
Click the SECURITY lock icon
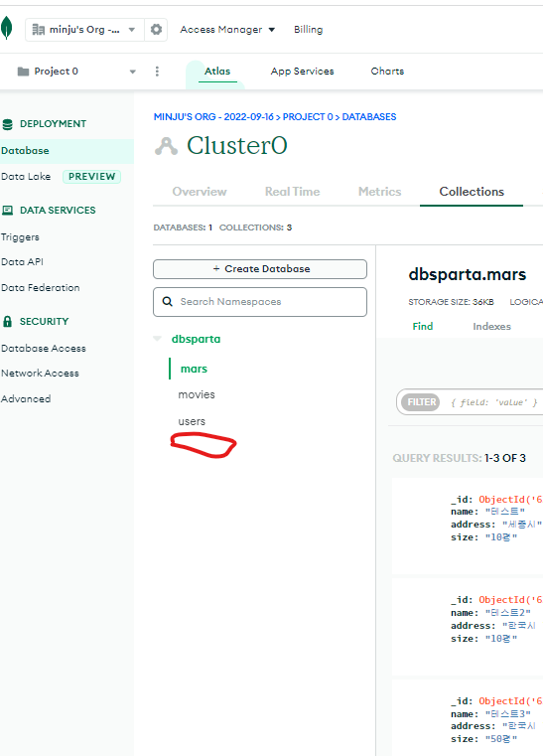point(7,322)
